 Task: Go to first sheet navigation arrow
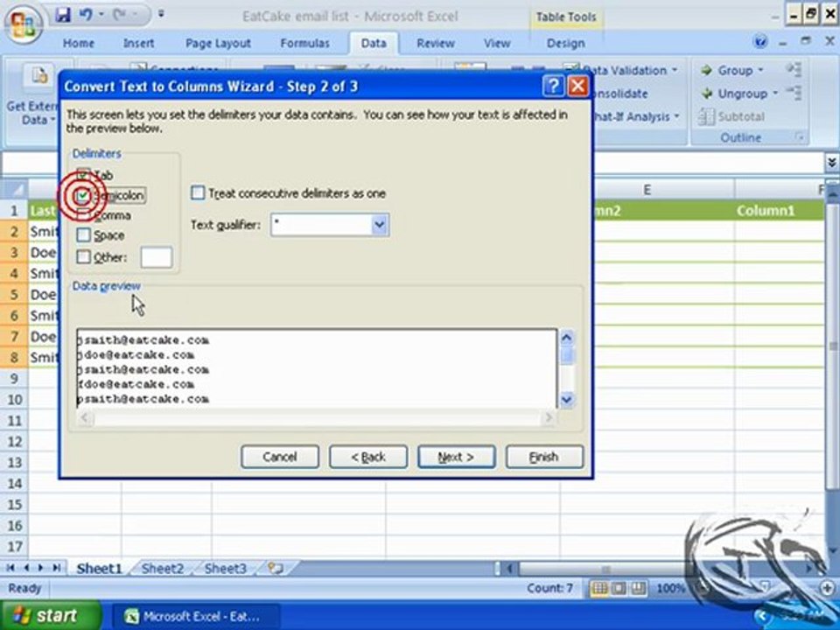(10, 568)
